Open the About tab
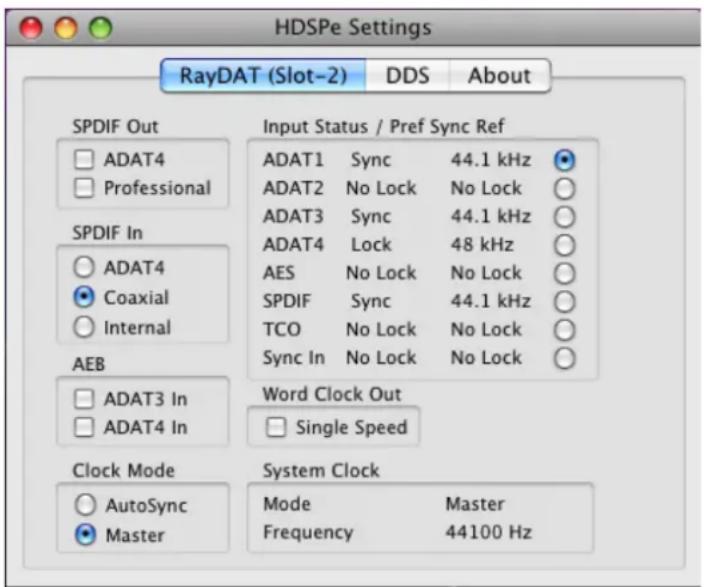The height and width of the screenshot is (587, 704). (x=499, y=75)
